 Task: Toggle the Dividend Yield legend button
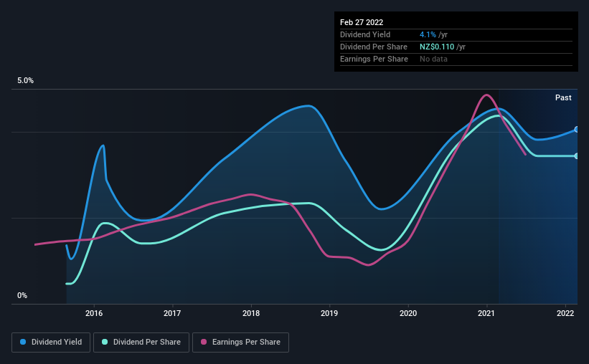[x=51, y=343]
